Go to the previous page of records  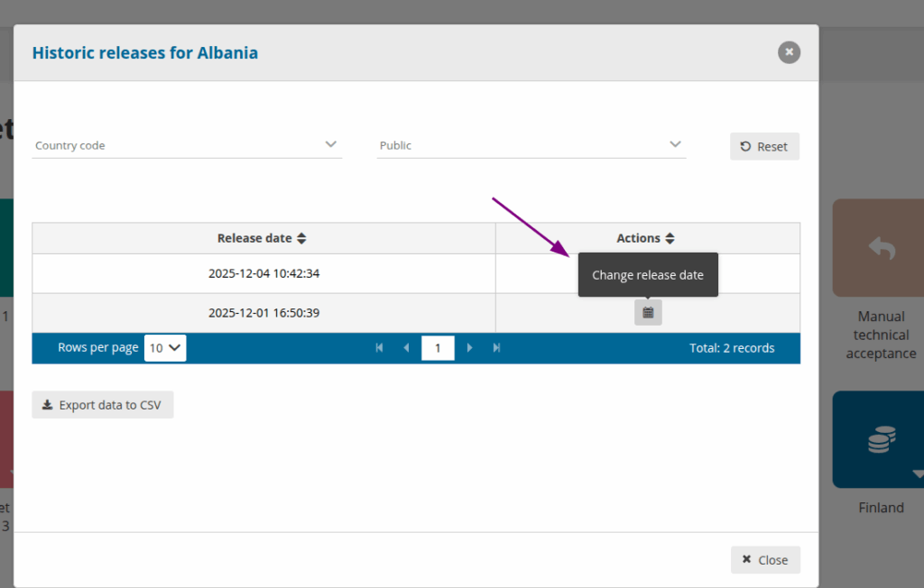click(406, 348)
